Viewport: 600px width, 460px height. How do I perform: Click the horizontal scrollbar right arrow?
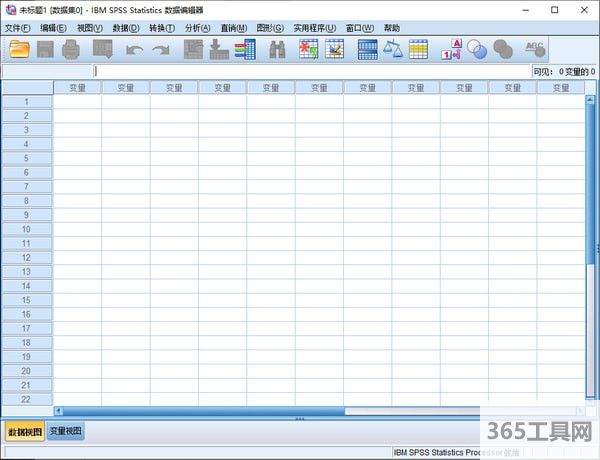pyautogui.click(x=578, y=410)
